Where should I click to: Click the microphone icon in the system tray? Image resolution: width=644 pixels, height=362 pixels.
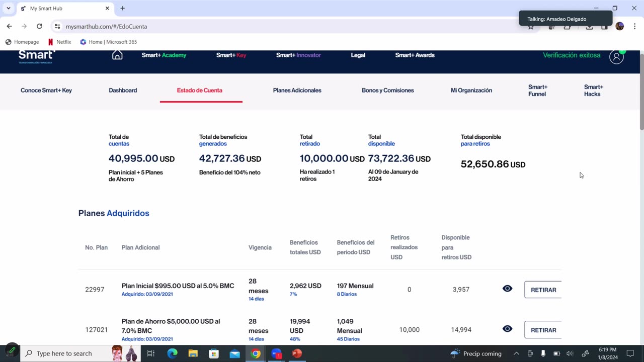pyautogui.click(x=543, y=353)
